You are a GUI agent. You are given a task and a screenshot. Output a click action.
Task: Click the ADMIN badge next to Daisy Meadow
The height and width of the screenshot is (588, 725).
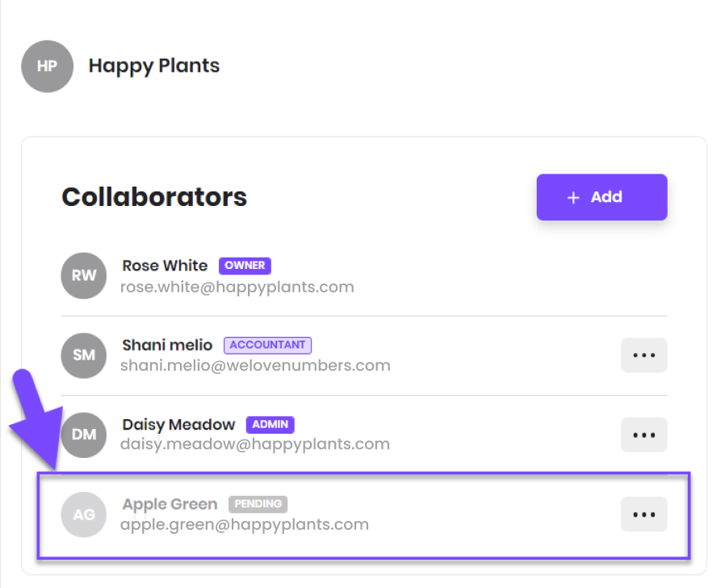[x=270, y=425]
